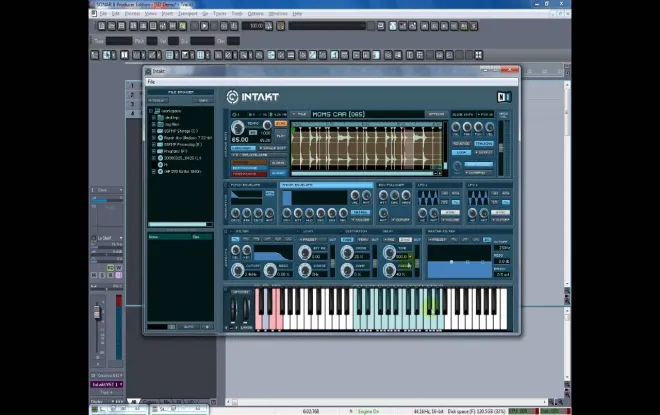Click the modulation wheel left of keyboard
This screenshot has width=660, height=415.
(x=245, y=311)
